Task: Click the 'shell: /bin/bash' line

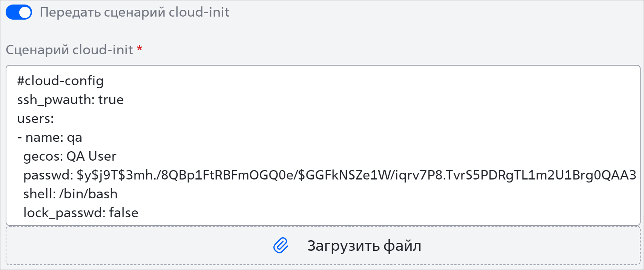Action: (x=70, y=194)
